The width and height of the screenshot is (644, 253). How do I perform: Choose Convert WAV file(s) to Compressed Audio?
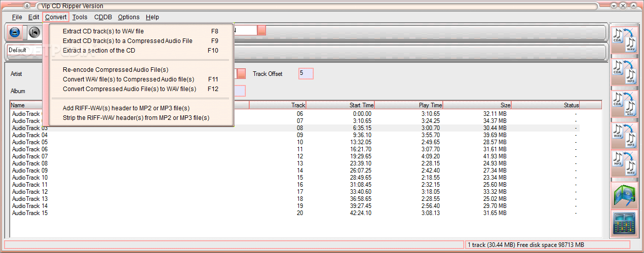pos(140,79)
